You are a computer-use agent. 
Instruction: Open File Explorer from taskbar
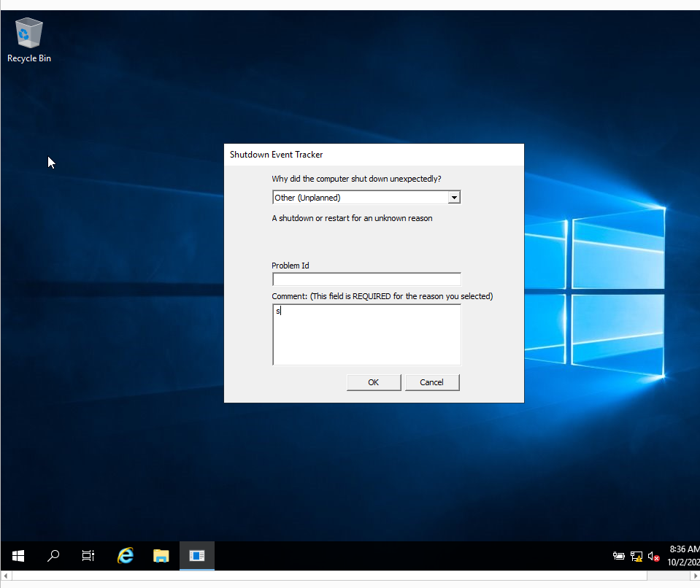161,555
